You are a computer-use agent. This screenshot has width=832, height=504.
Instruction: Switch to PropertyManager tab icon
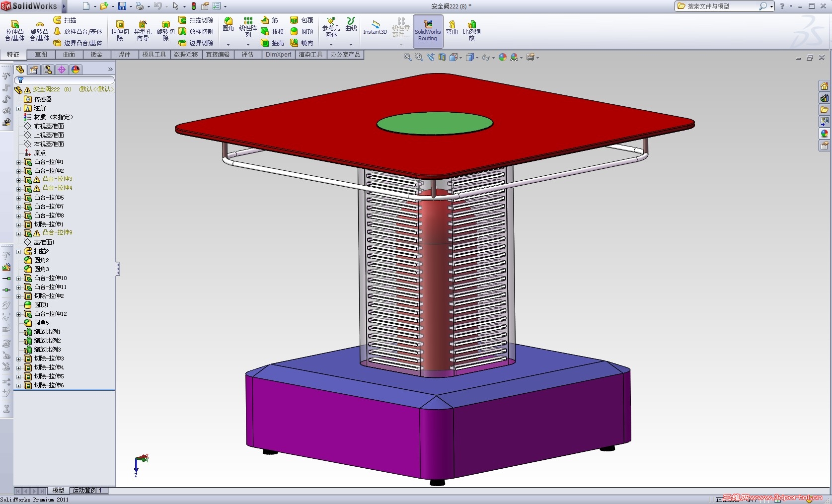(x=34, y=70)
